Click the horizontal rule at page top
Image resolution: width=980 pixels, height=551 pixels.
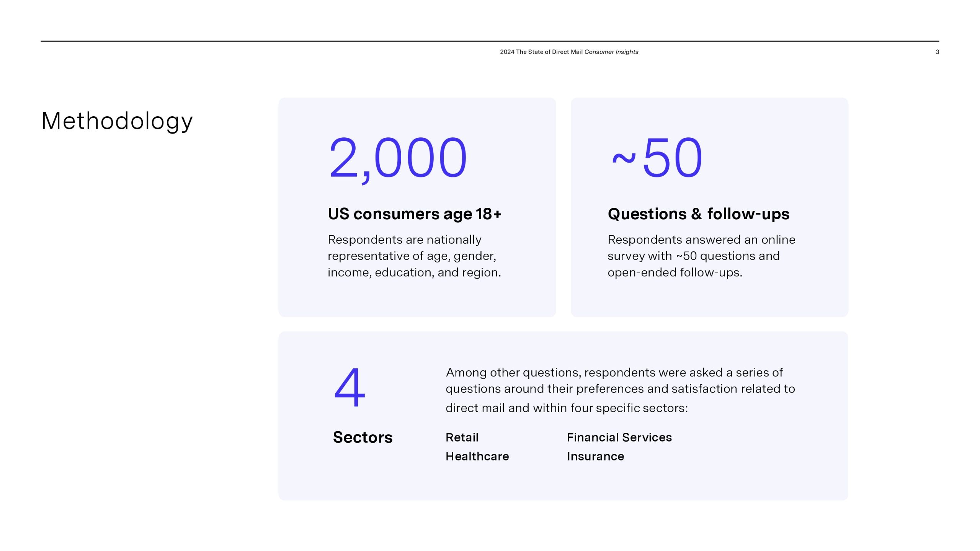490,41
